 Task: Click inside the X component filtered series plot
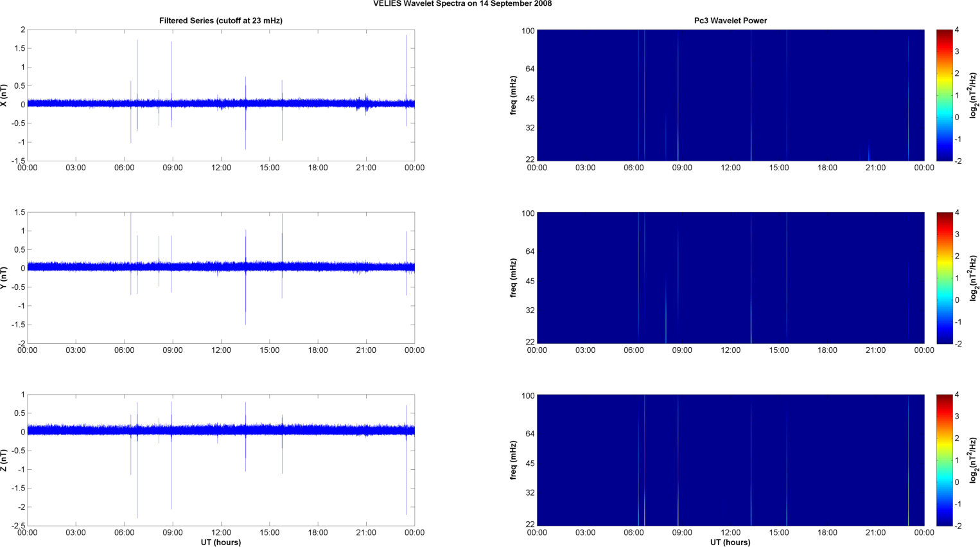click(221, 95)
